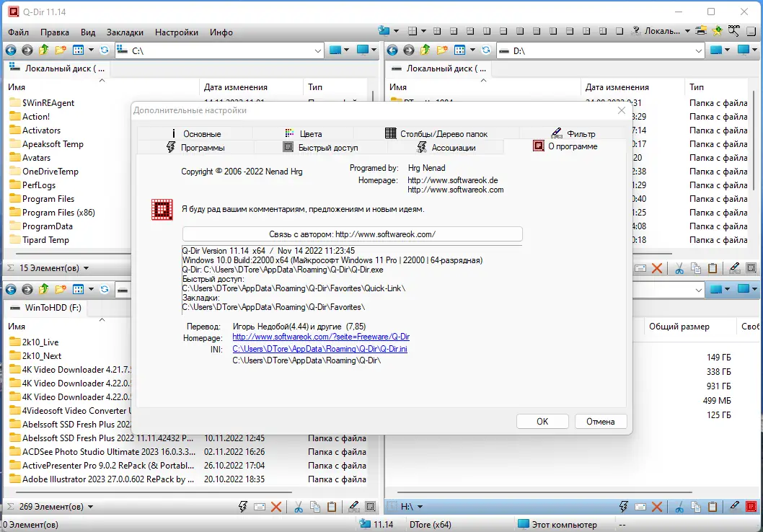
Task: Switch to the Программы tab
Action: 195,147
